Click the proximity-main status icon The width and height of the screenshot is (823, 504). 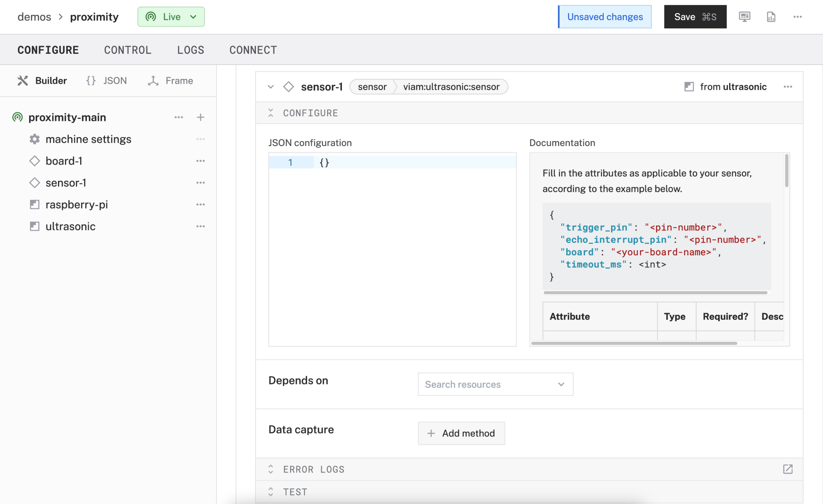coord(17,117)
